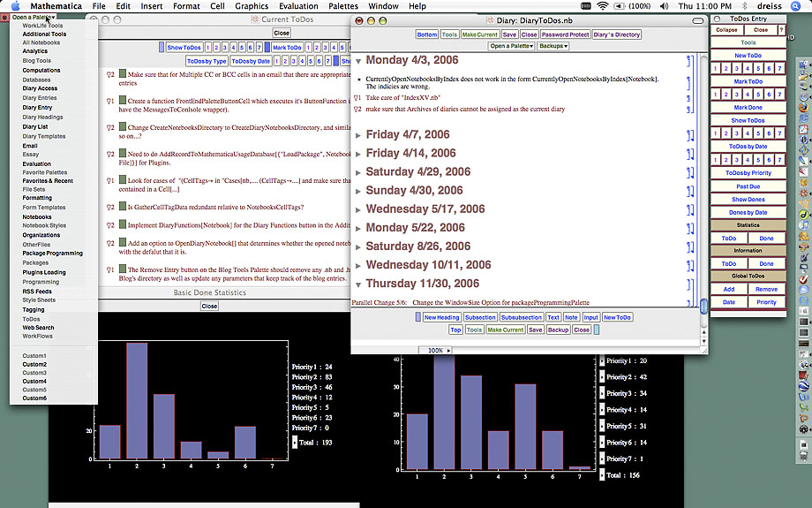Viewport: 812px width, 508px height.
Task: Open the Apple menu logo
Action: (15, 6)
